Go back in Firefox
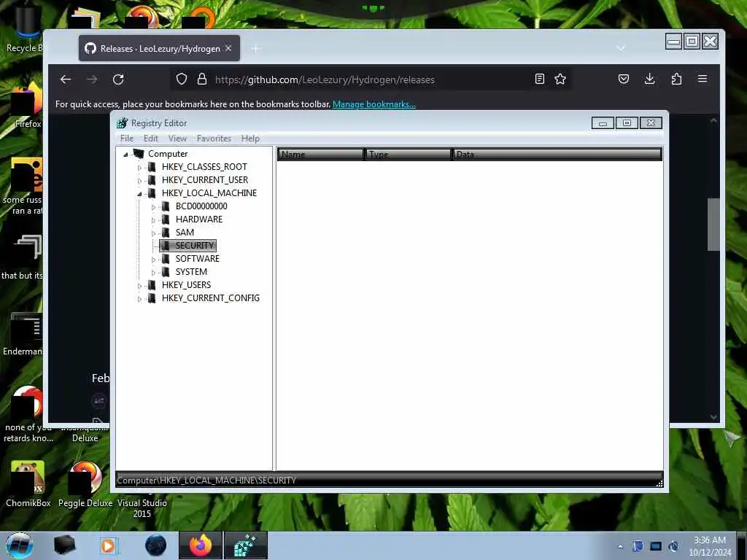Screen dimensions: 747x560 pyautogui.click(x=66, y=79)
